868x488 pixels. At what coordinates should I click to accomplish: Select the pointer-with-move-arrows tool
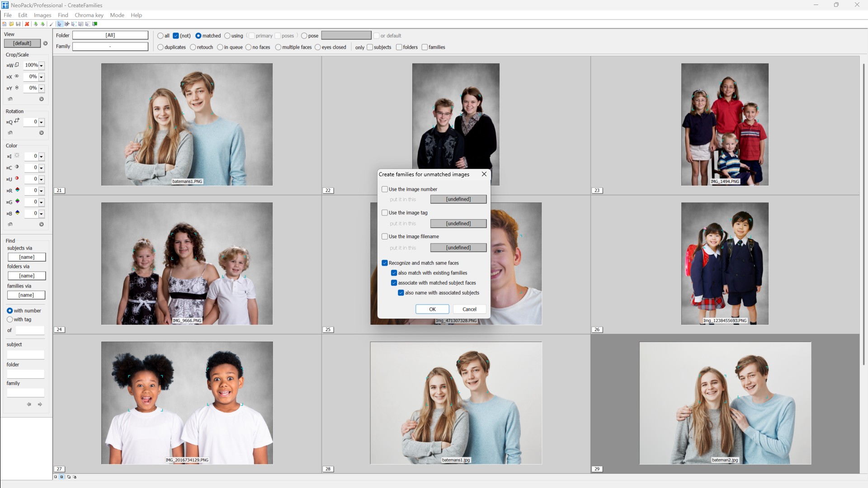click(x=67, y=24)
